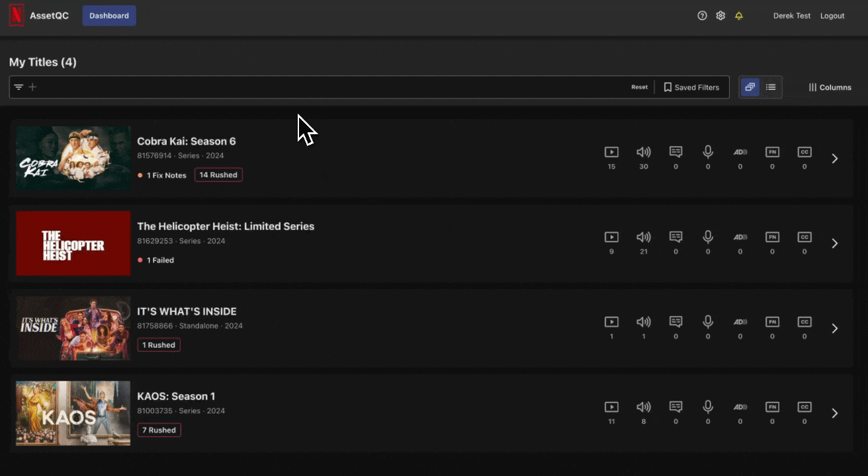
Task: Click The Helicopter Heist: Limited Series title
Action: pos(226,226)
